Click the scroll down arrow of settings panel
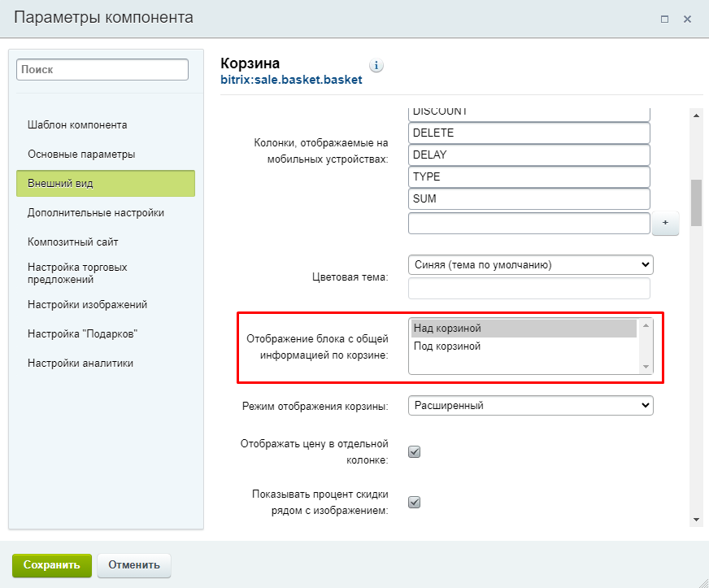The width and height of the screenshot is (709, 588). [696, 520]
